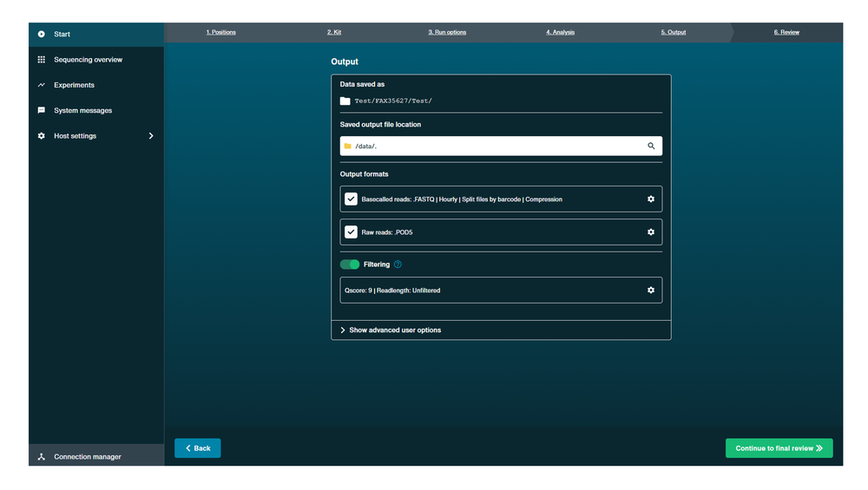Click the Raw reads: .POD5 label text
The image size is (868, 490).
tap(387, 232)
